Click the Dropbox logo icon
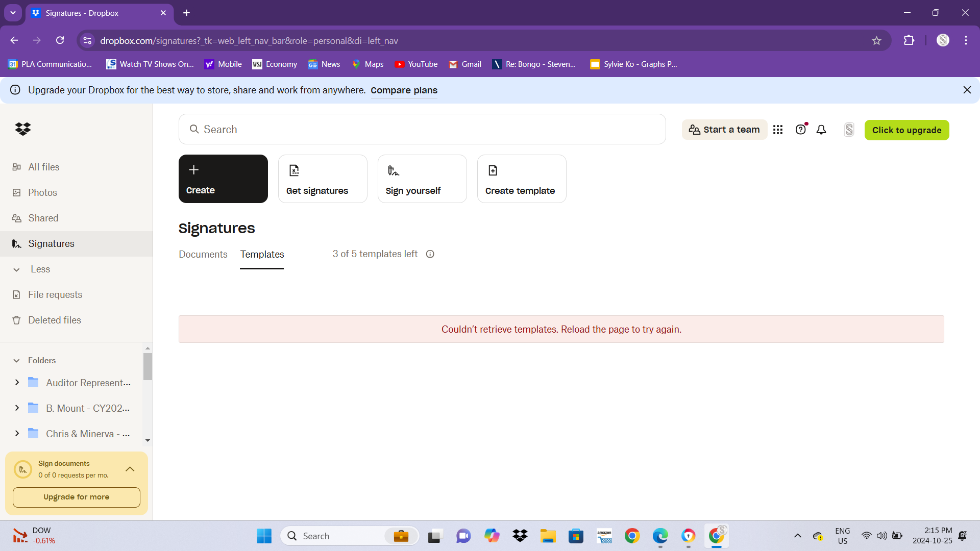 tap(23, 129)
